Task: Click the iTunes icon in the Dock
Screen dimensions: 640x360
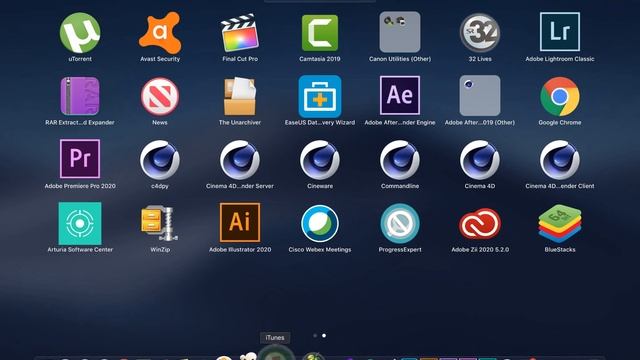Action: (x=275, y=353)
